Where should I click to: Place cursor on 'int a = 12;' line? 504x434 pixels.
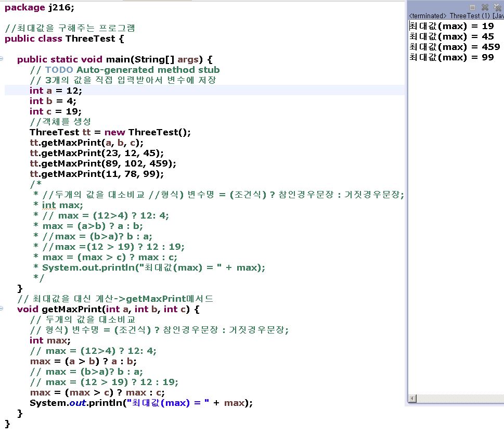(x=56, y=91)
